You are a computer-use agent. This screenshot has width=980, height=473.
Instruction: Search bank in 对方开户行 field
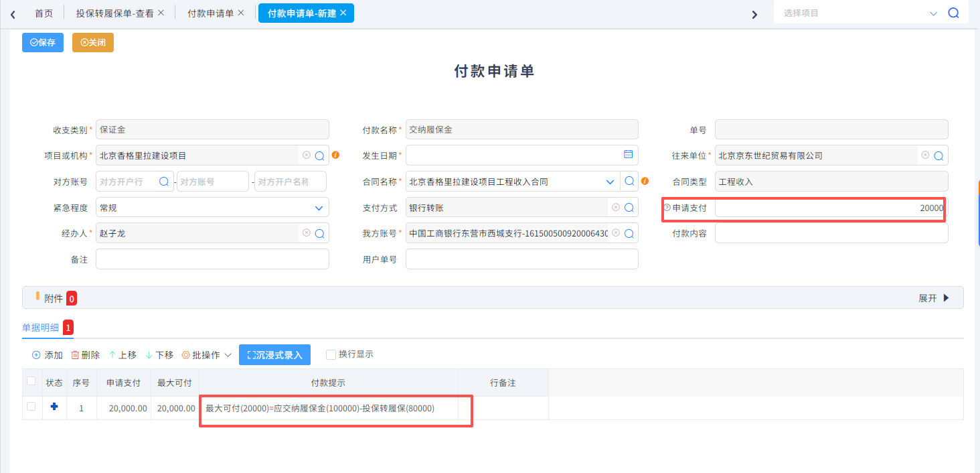(164, 182)
